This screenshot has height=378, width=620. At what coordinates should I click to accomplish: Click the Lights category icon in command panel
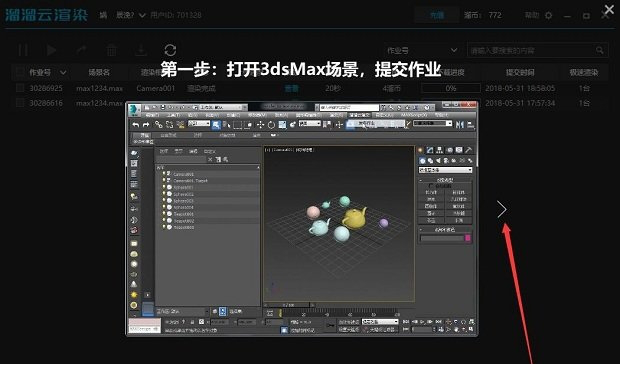tap(438, 161)
